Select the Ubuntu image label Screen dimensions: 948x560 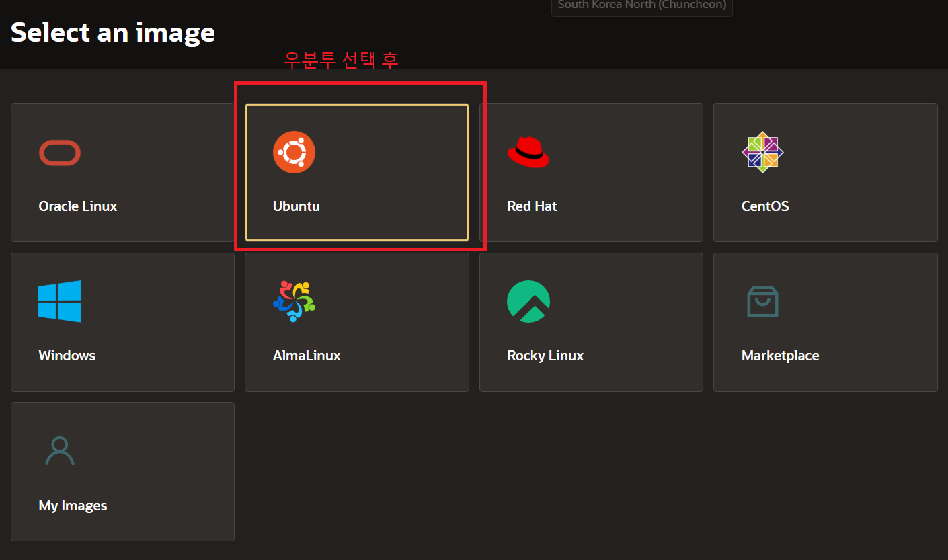point(297,206)
